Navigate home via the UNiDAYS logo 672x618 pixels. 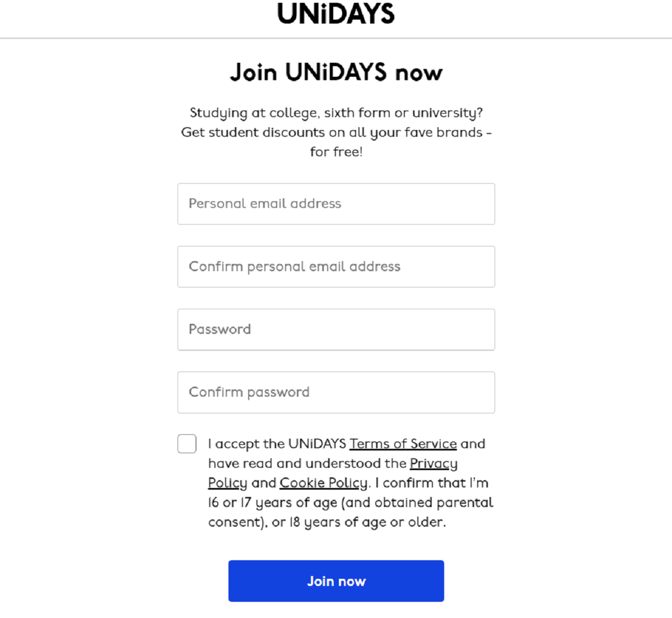[335, 14]
